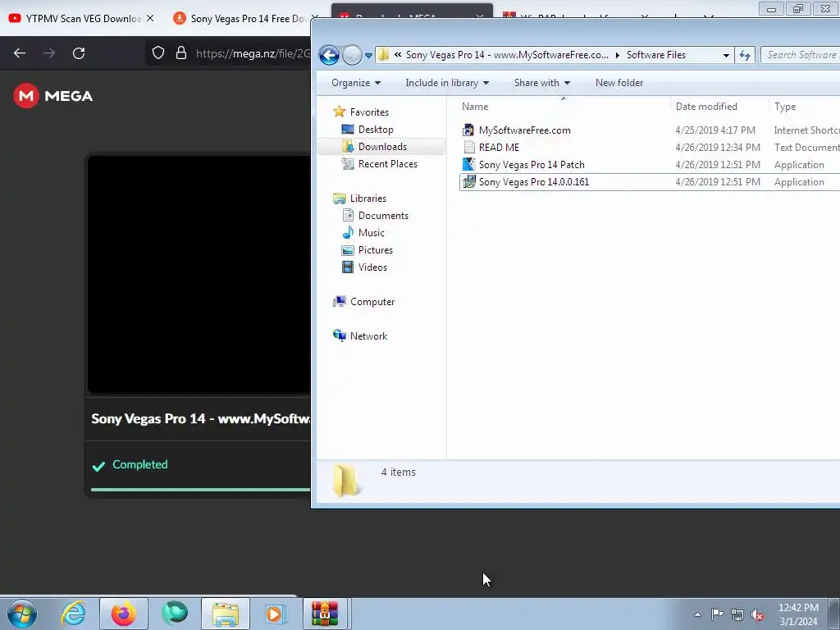
Task: Open recent locations dropdown beside Forward
Action: [x=368, y=55]
